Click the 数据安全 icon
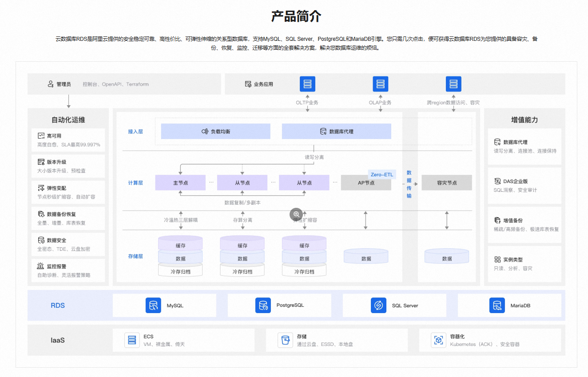 (41, 240)
